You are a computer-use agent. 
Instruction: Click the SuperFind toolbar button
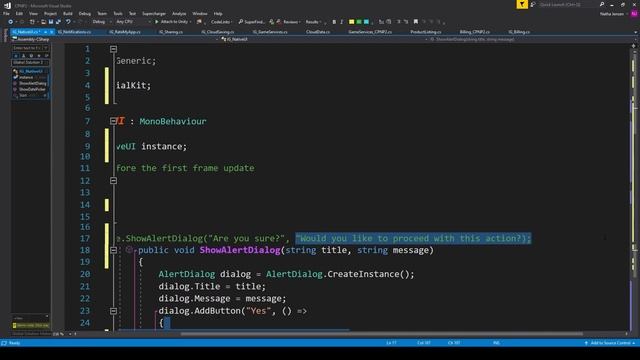click(x=251, y=22)
